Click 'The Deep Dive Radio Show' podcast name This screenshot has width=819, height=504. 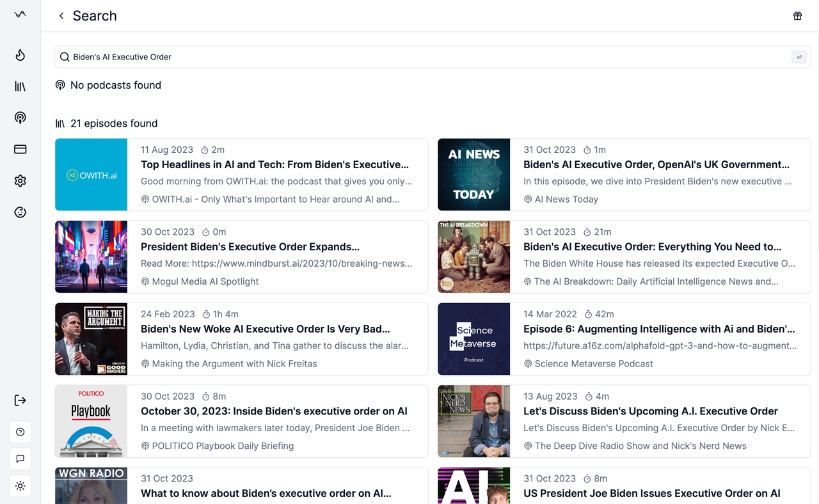pos(640,446)
